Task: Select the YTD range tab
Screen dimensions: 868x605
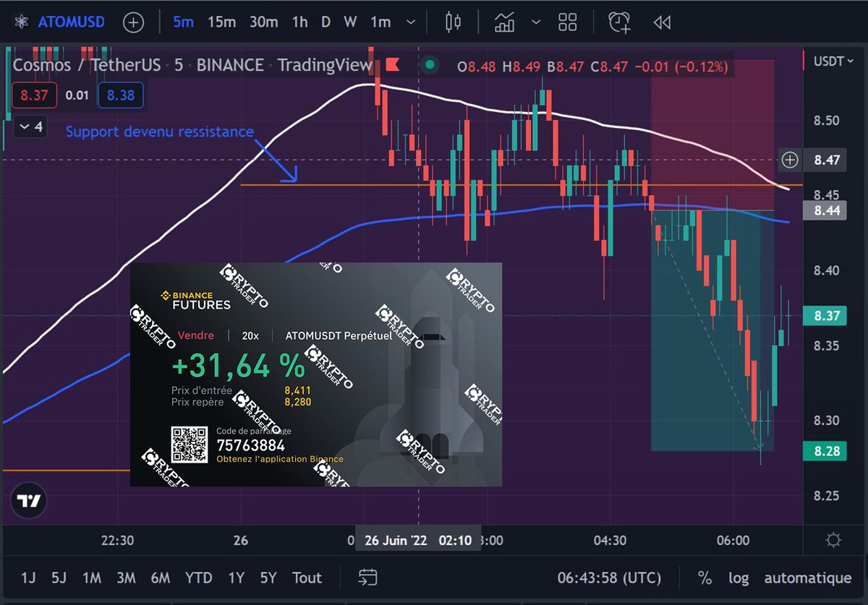Action: [199, 578]
